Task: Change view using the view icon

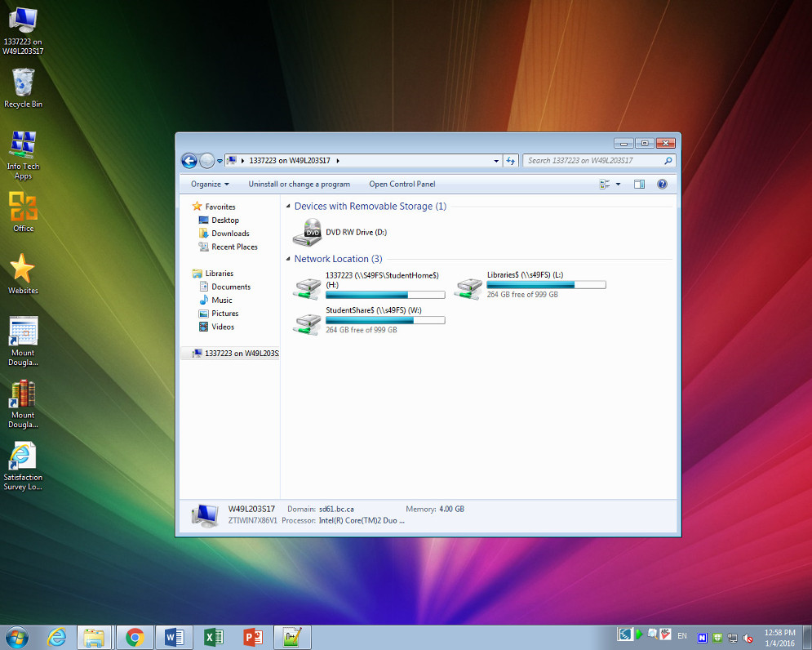Action: 605,184
